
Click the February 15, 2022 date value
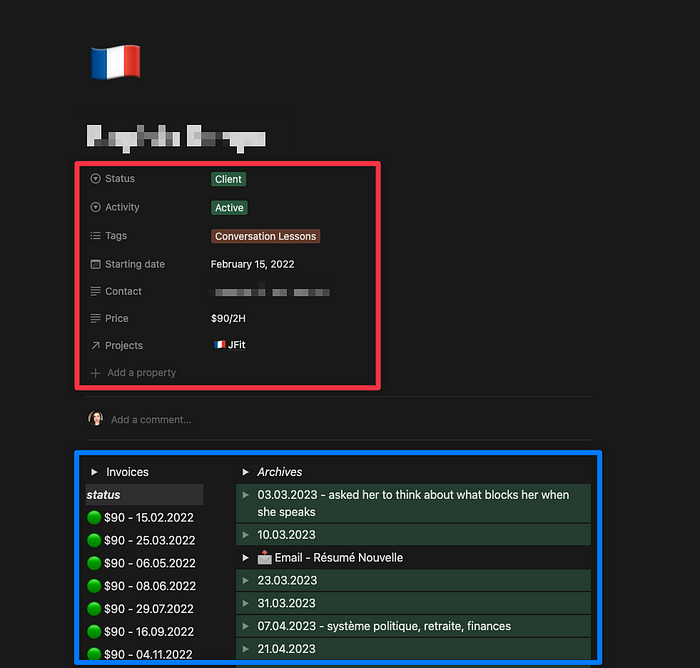point(252,264)
